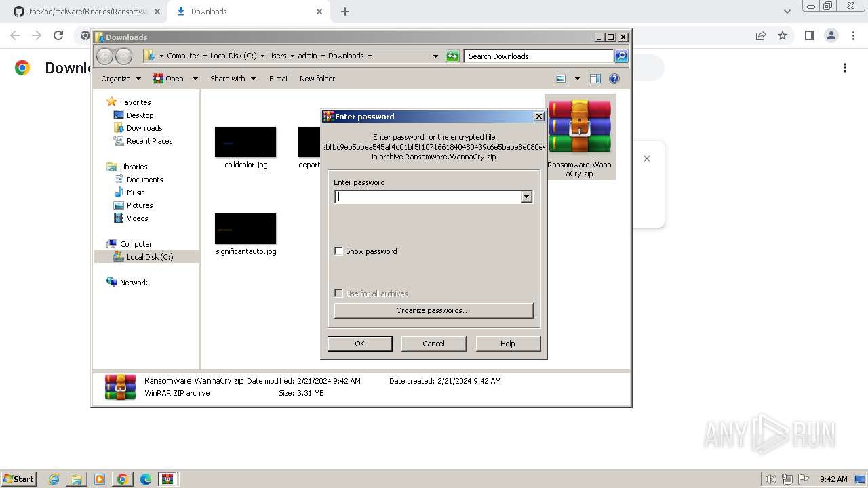
Task: Click the Explorer forward navigation button
Action: (x=123, y=56)
